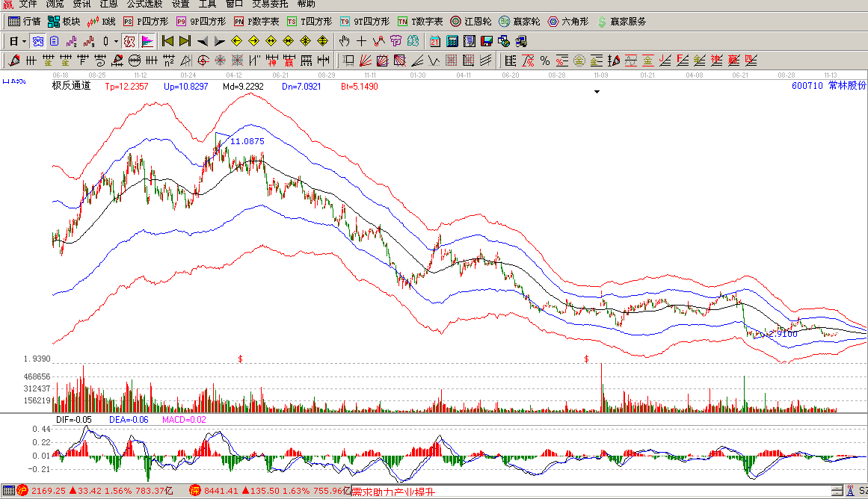The width and height of the screenshot is (868, 499).
Task: Switch to the K线 candlestick chart
Action: click(102, 22)
